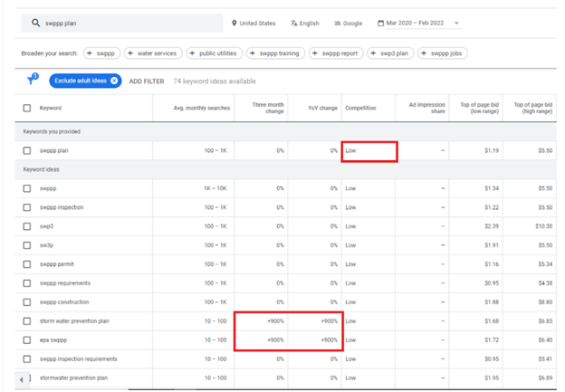Image resolution: width=565 pixels, height=392 pixels.
Task: Check the 'swppp construction' row checkbox
Action: (27, 302)
